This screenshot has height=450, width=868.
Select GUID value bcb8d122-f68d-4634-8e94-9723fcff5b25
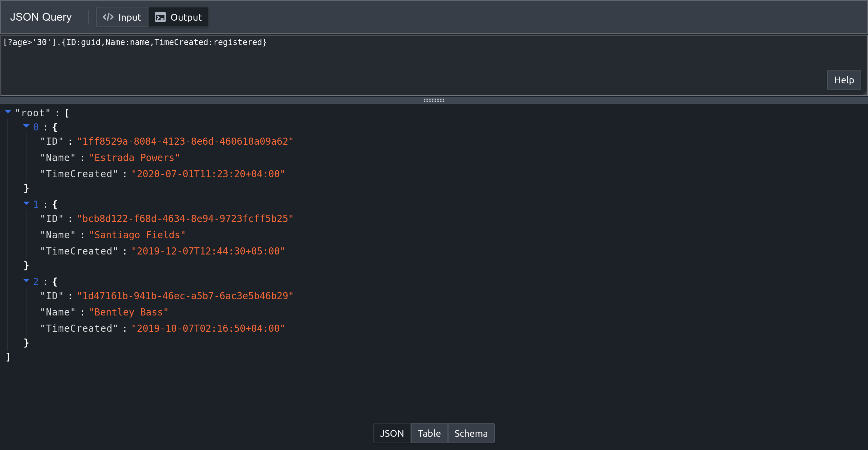185,219
